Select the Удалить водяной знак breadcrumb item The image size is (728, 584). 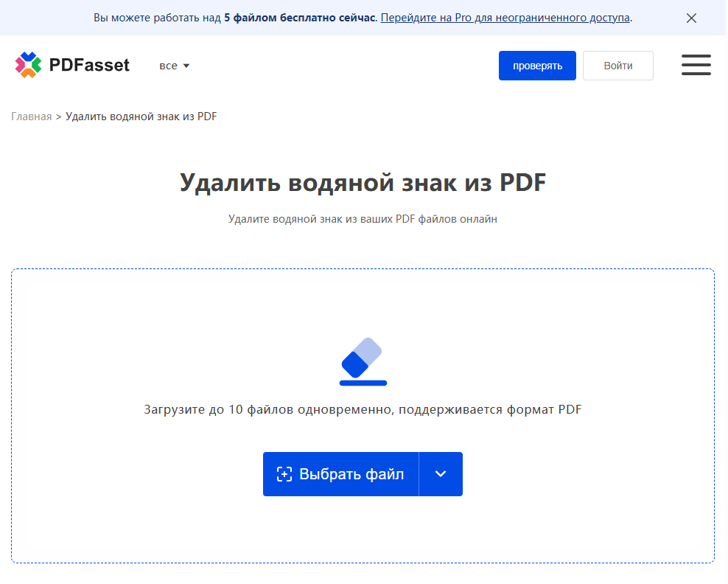tap(141, 116)
